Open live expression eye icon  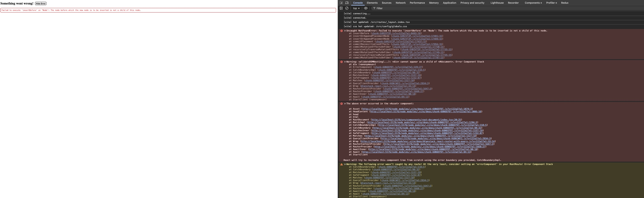tap(366, 8)
